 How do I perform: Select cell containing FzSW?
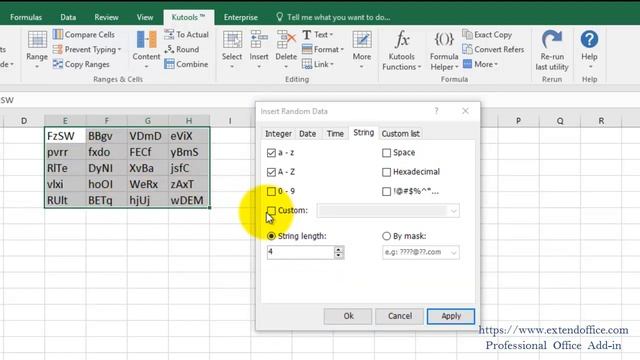[x=65, y=136]
